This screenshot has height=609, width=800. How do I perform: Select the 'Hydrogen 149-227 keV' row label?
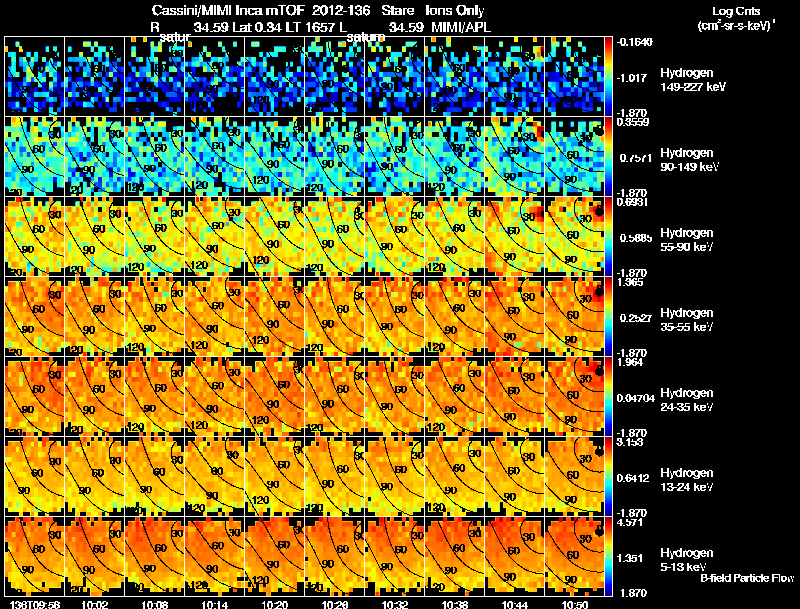point(692,80)
